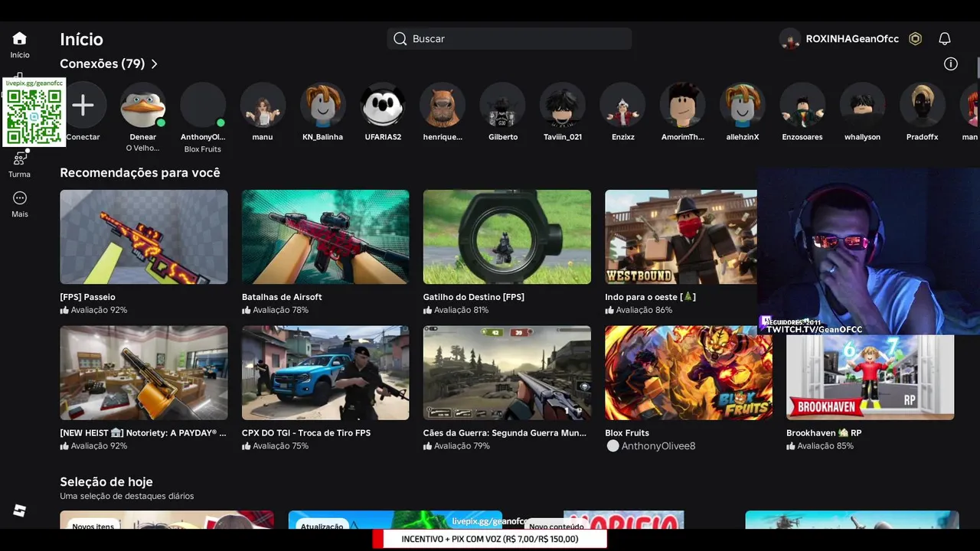Click 'Avaliação 79%' rating text
The height and width of the screenshot is (551, 980).
pyautogui.click(x=462, y=446)
